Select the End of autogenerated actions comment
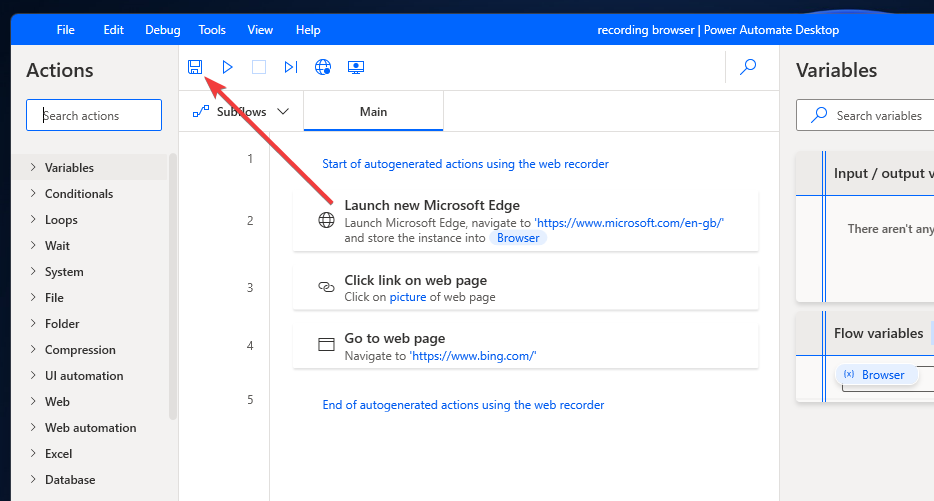Viewport: 934px width, 501px height. point(463,405)
